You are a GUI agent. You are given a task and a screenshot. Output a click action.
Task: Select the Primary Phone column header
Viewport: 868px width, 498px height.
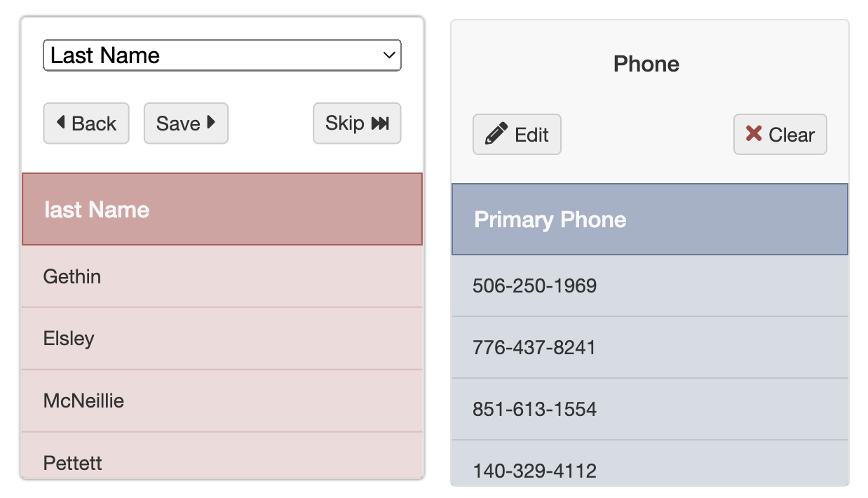[650, 219]
